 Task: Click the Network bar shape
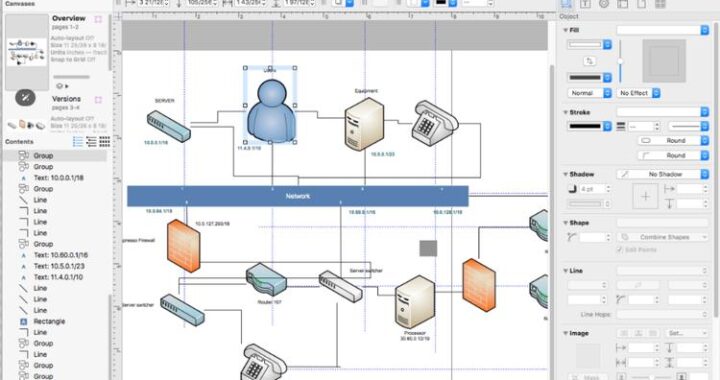coord(298,196)
